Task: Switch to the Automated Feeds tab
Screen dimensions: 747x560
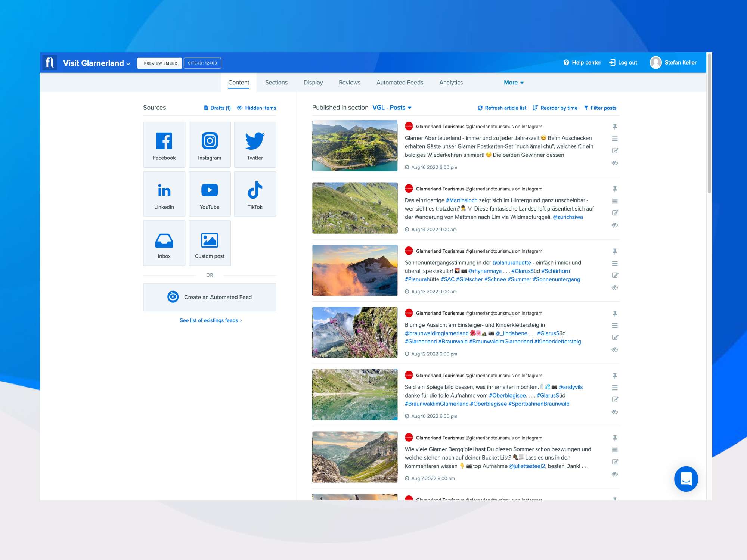Action: (400, 83)
